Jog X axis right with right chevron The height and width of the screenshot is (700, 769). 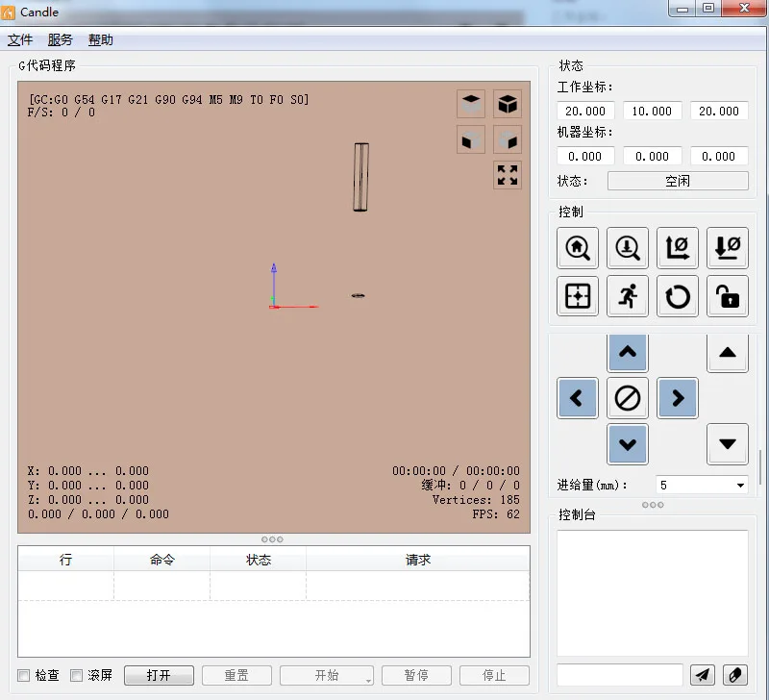pyautogui.click(x=678, y=398)
